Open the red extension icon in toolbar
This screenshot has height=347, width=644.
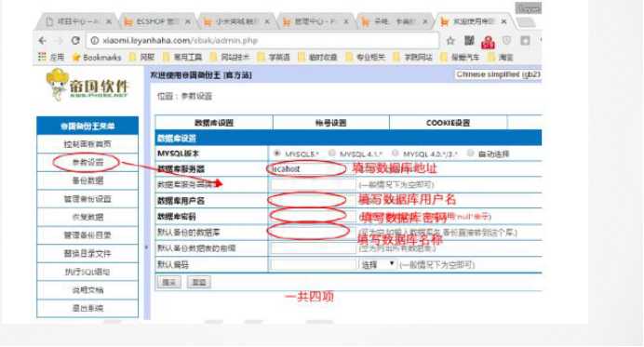(488, 42)
